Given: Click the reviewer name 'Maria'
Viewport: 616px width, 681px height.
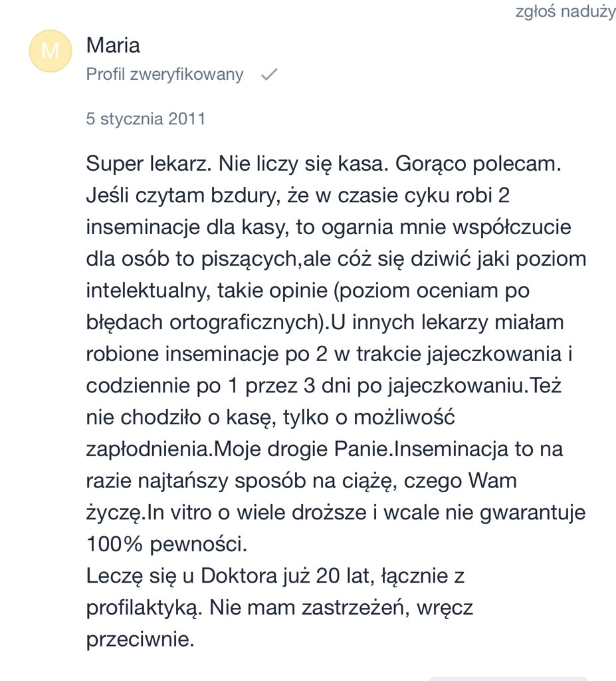Looking at the screenshot, I should tap(113, 46).
